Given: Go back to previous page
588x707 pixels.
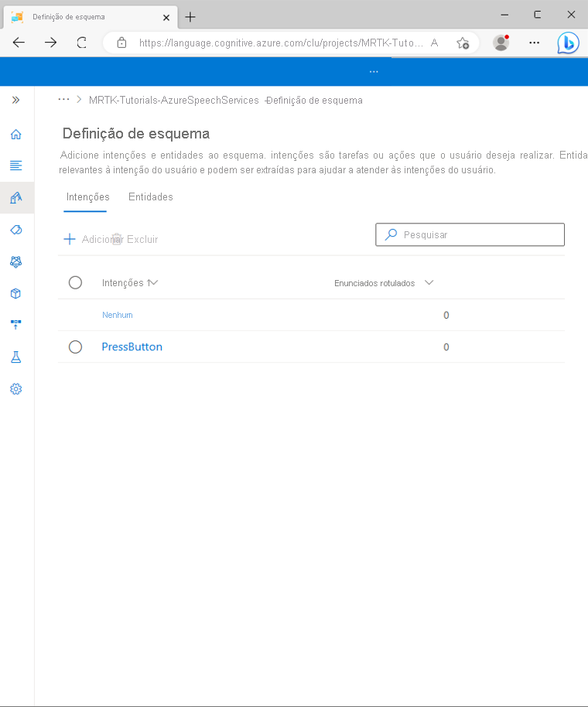Looking at the screenshot, I should (19, 43).
